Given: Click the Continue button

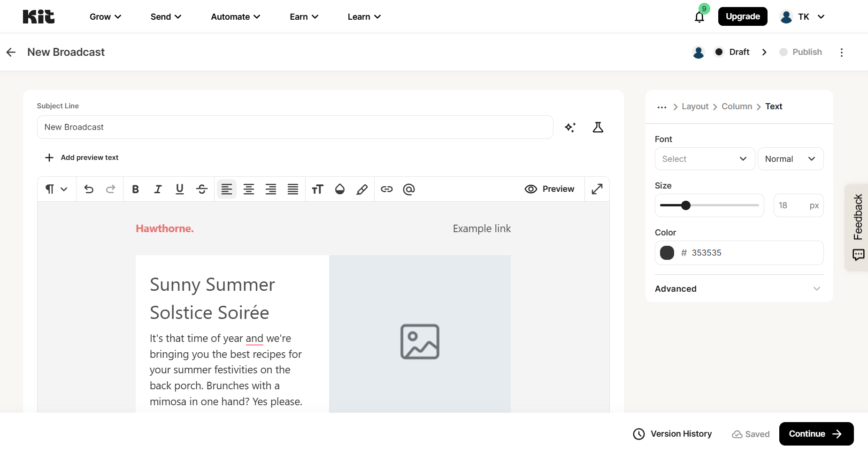Looking at the screenshot, I should click(816, 434).
